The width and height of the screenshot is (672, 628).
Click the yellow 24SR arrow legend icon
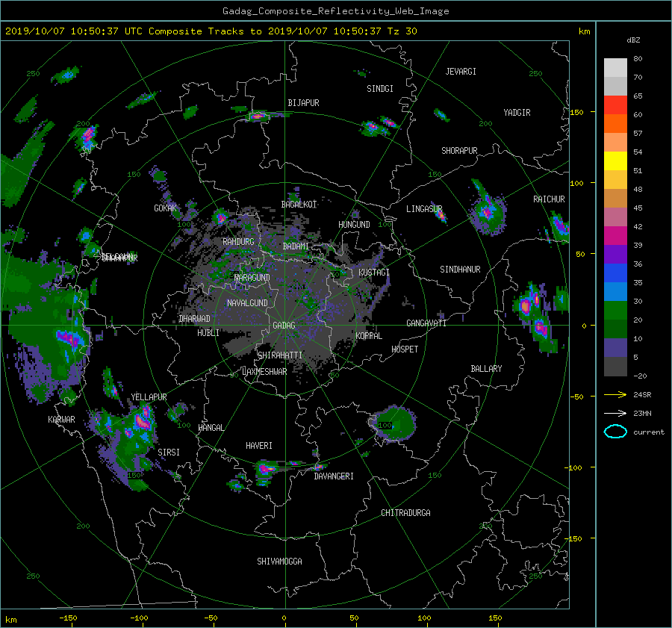[x=615, y=394]
